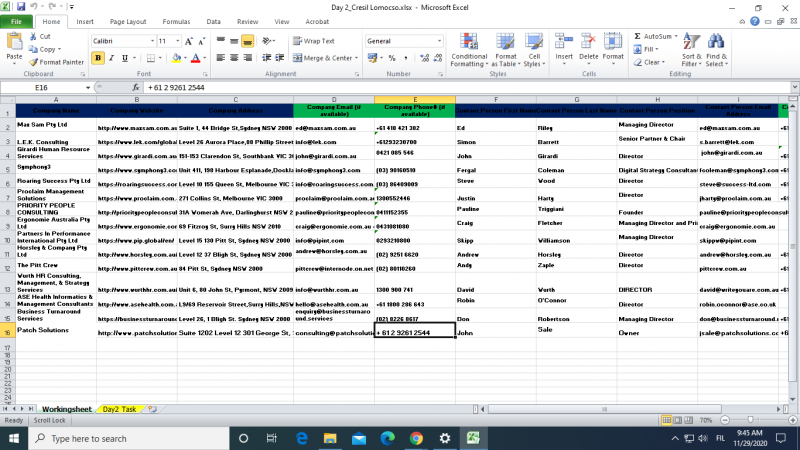The height and width of the screenshot is (450, 800).
Task: Apply Comma Style number format
Action: tap(406, 58)
